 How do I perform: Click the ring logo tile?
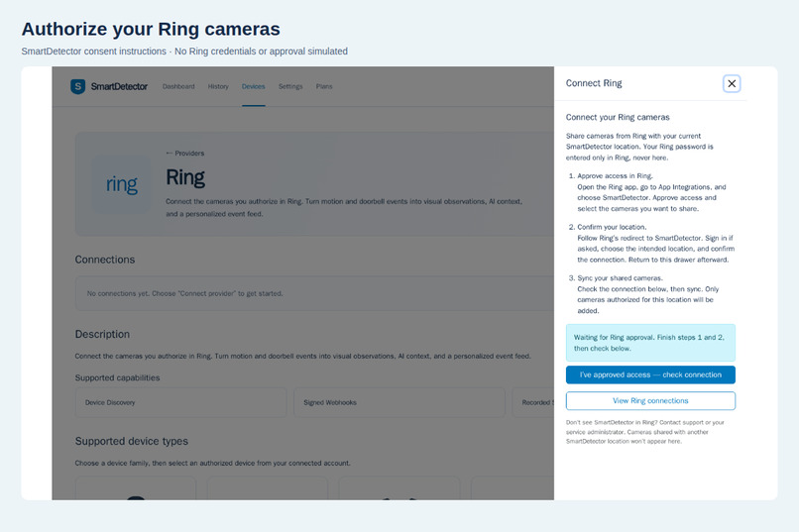(122, 184)
